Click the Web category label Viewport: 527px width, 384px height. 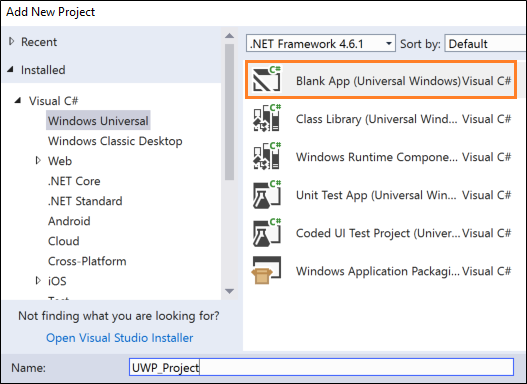(60, 161)
